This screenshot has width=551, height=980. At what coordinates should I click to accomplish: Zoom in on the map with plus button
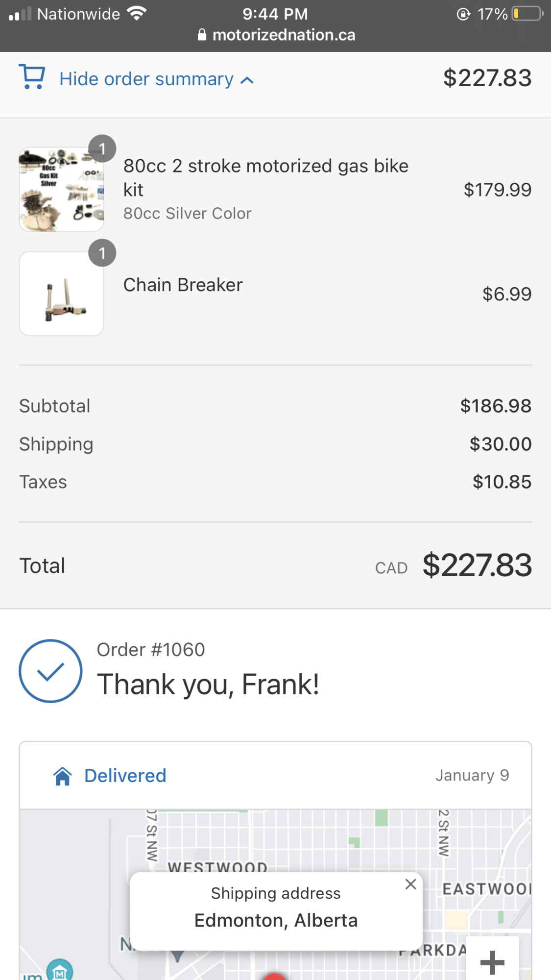tap(492, 962)
